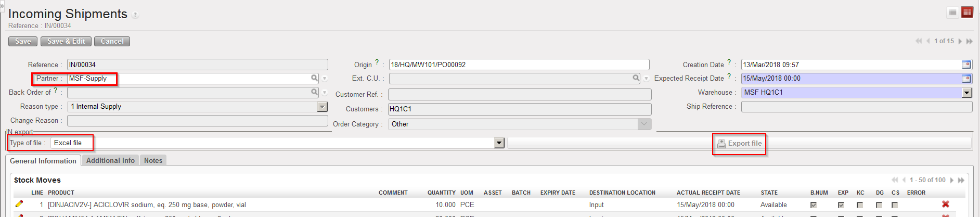Open Notes tab

(x=153, y=160)
